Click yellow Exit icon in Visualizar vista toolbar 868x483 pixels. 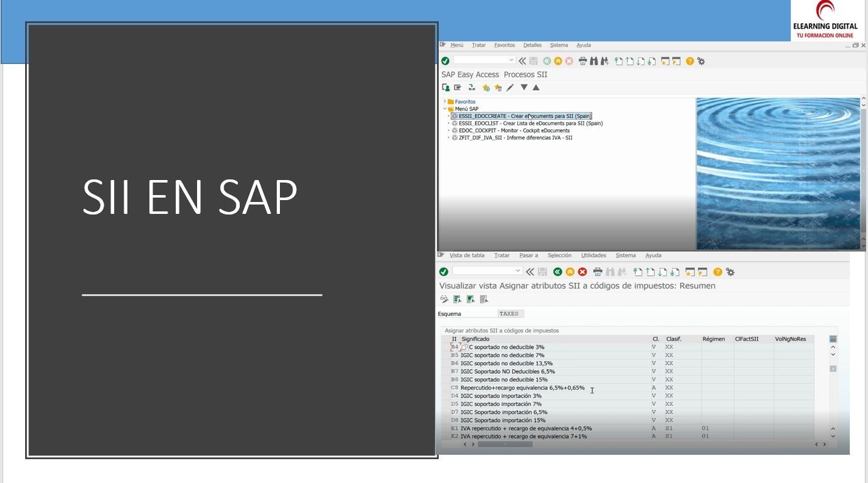[570, 272]
